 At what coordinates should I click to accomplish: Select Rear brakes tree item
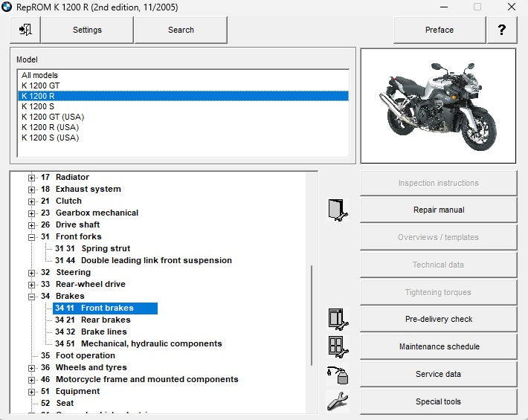pyautogui.click(x=105, y=320)
